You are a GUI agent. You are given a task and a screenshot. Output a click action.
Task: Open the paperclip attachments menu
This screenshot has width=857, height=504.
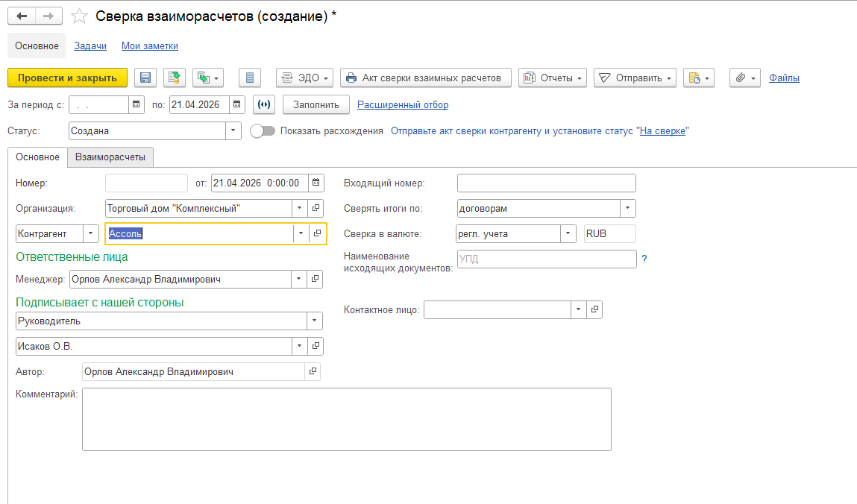coord(745,78)
